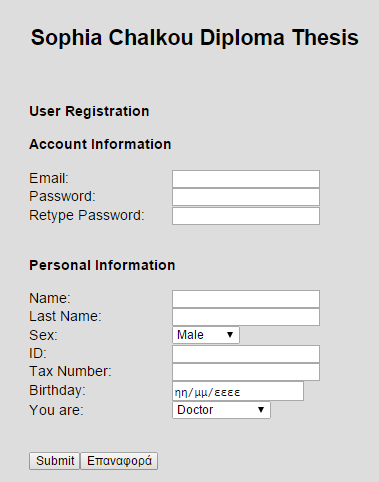Select the ID input field
379x482 pixels.
click(246, 354)
